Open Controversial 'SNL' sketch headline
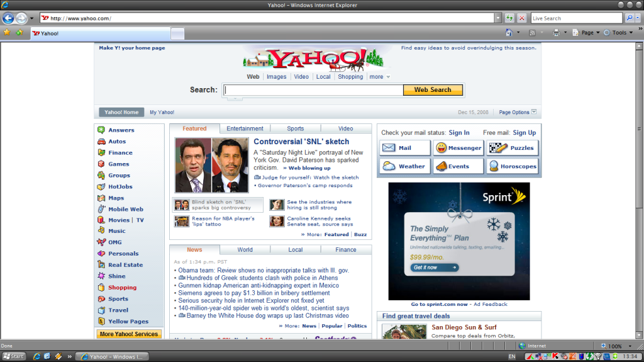This screenshot has width=644, height=362. coord(301,142)
